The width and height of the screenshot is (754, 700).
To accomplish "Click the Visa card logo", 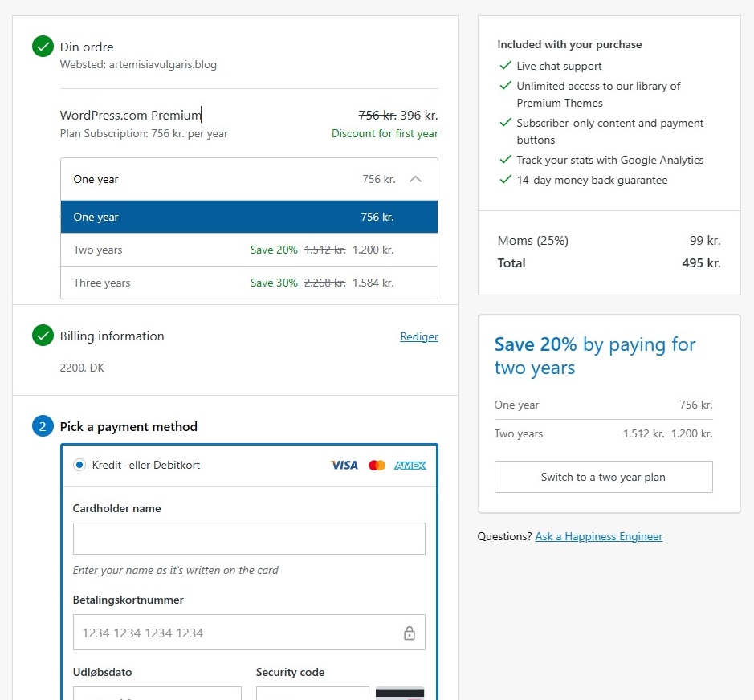I will click(x=344, y=465).
